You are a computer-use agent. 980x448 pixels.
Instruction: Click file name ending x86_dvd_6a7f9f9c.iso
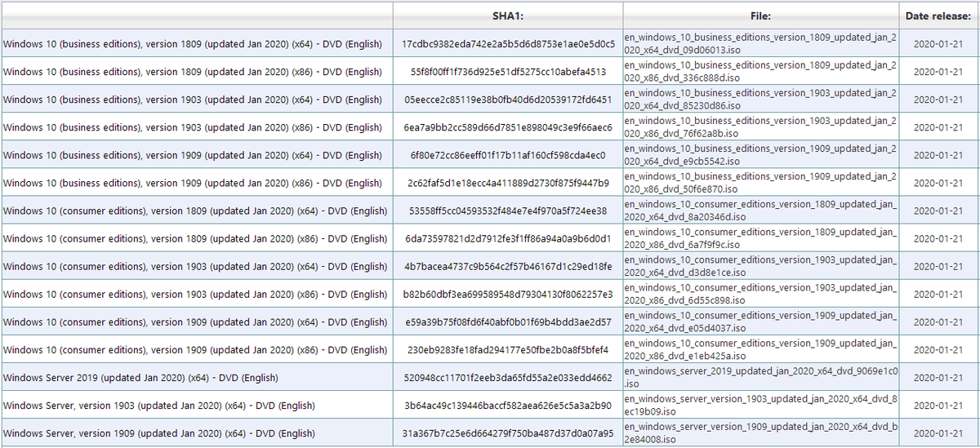(x=759, y=237)
